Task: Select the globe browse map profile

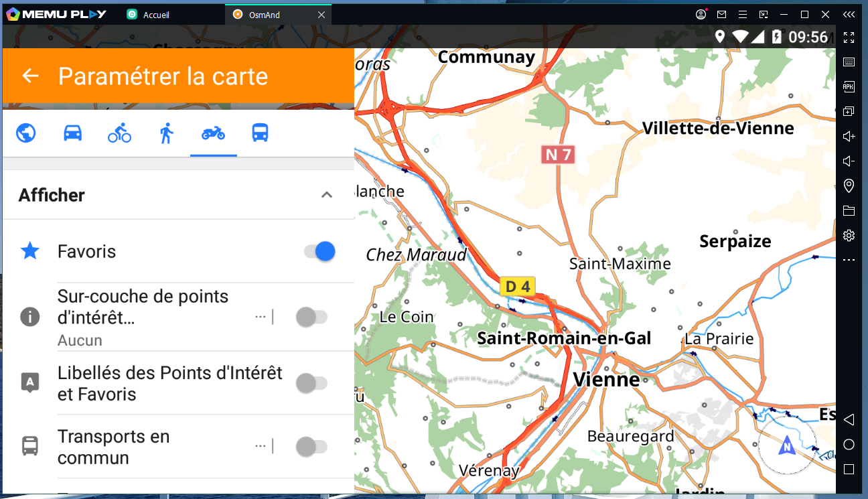Action: coord(25,133)
